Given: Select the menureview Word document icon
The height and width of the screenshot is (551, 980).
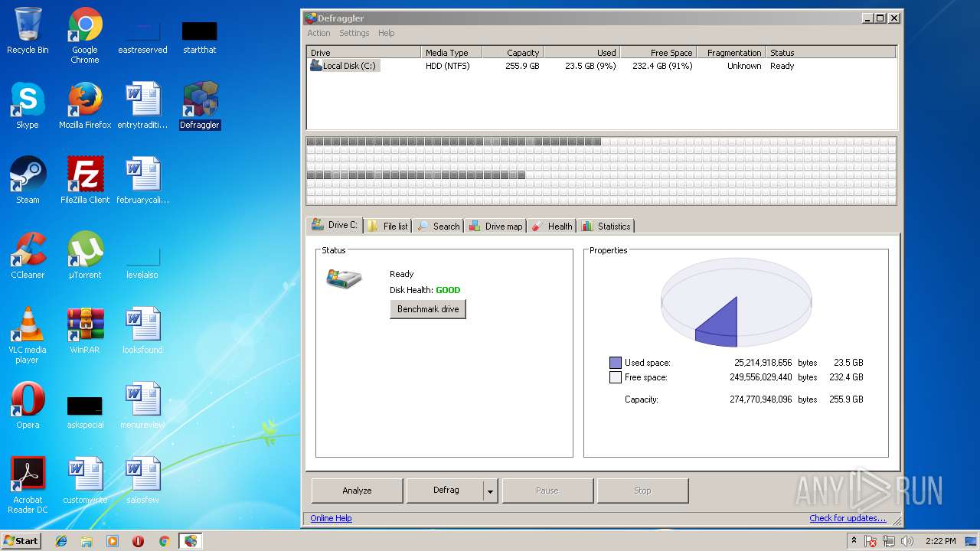Looking at the screenshot, I should (x=142, y=406).
